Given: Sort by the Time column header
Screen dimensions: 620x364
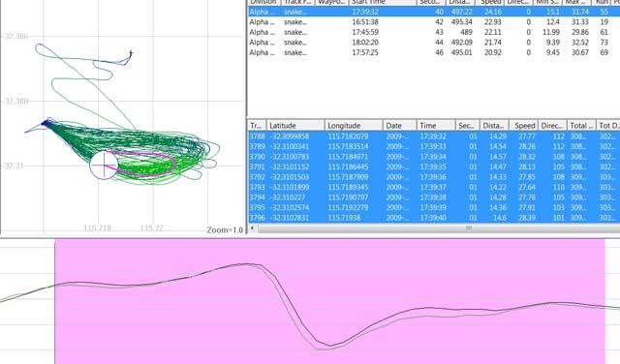Looking at the screenshot, I should click(436, 126).
